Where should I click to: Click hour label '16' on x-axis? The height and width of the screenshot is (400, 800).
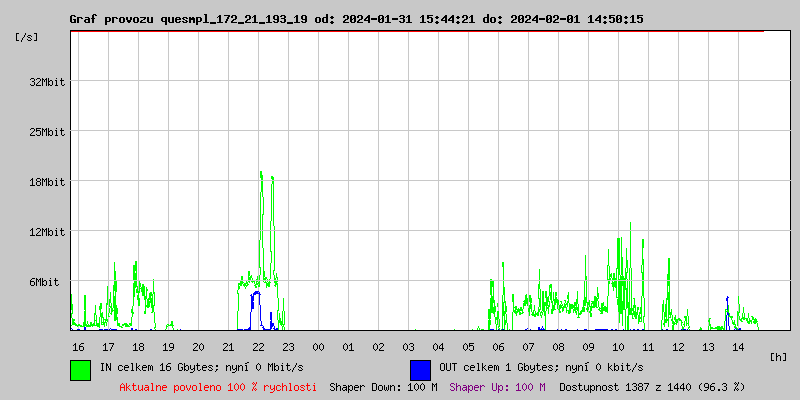click(x=78, y=347)
